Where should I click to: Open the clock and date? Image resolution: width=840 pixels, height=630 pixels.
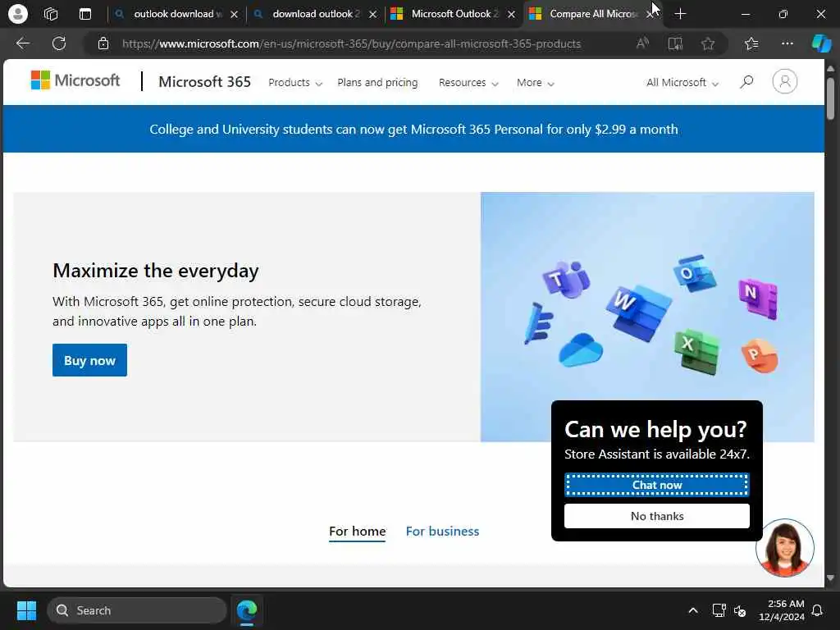click(782, 610)
